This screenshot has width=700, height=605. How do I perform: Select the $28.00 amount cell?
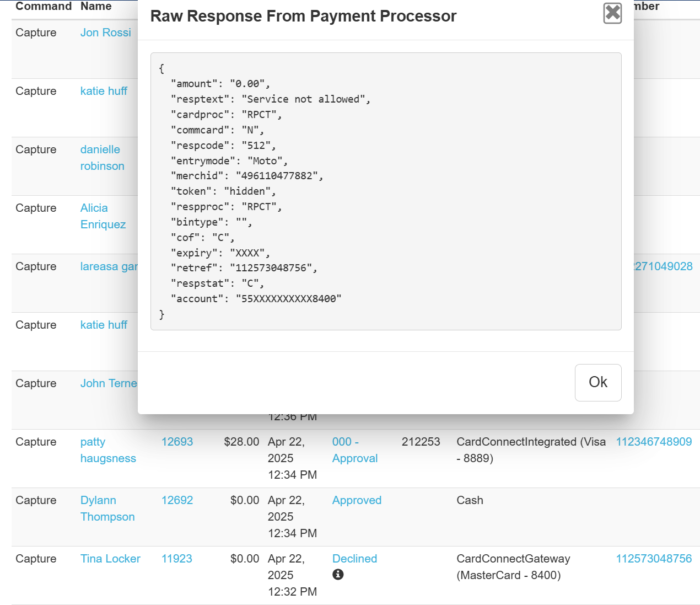coord(241,442)
